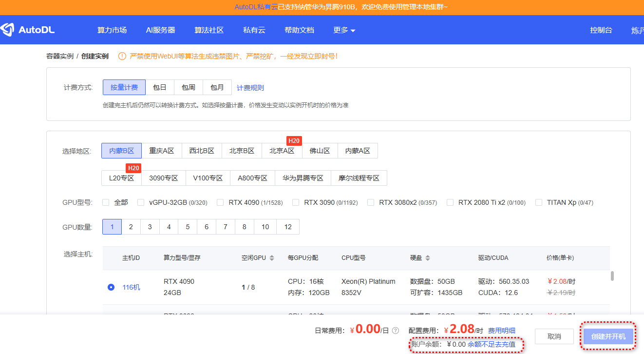This screenshot has height=354, width=644.
Task: Open AI服务器 in navigation bar
Action: [x=161, y=30]
